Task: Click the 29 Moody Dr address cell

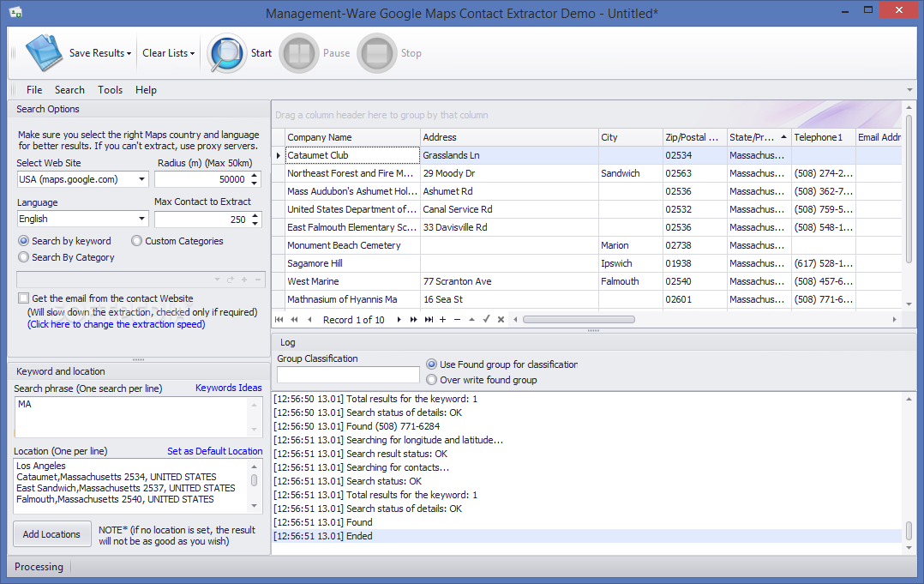Action: tap(509, 173)
